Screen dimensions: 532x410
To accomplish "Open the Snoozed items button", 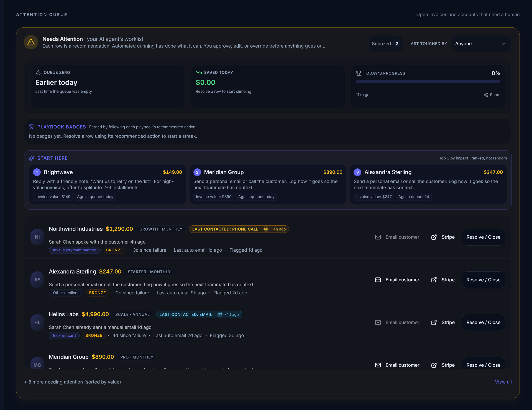I will coord(386,44).
